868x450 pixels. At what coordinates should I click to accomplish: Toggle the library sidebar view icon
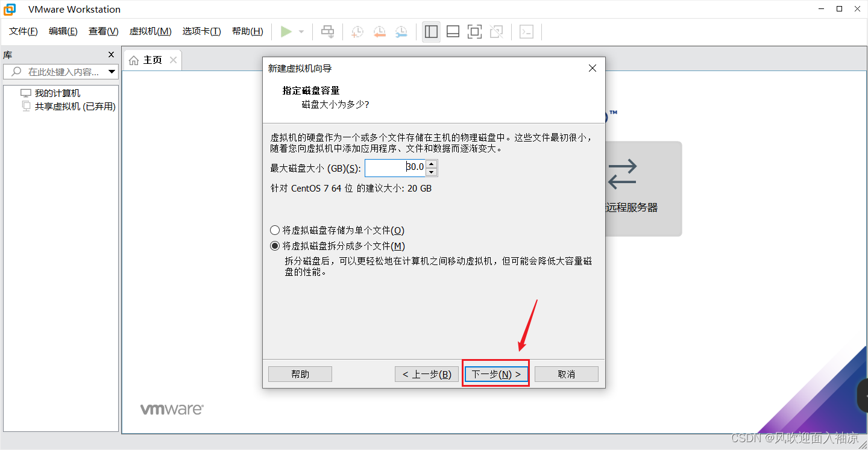[431, 32]
